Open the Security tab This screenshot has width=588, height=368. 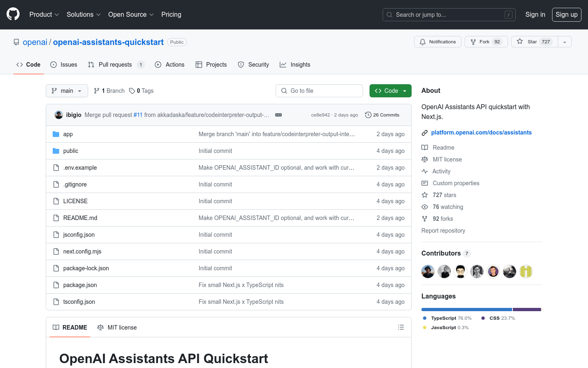pyautogui.click(x=253, y=65)
